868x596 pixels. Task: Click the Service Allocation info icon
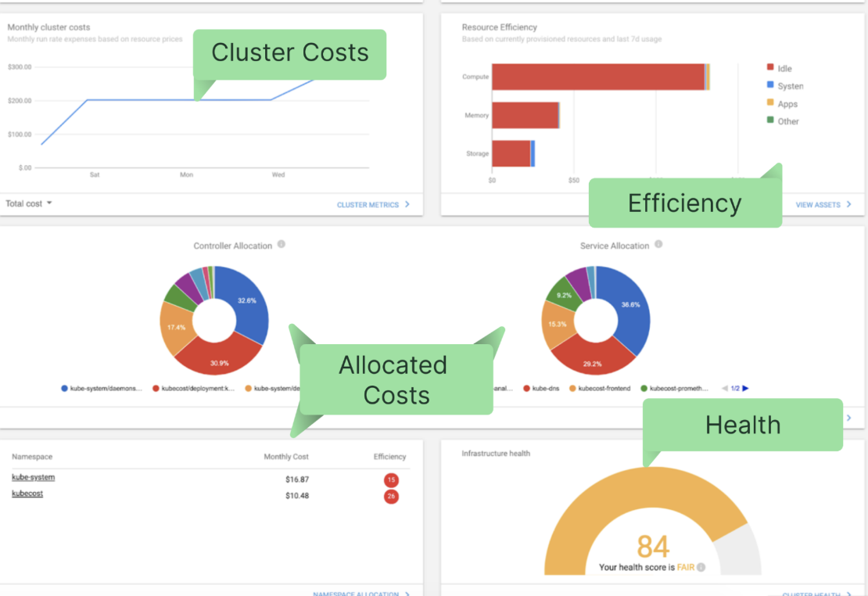(658, 244)
